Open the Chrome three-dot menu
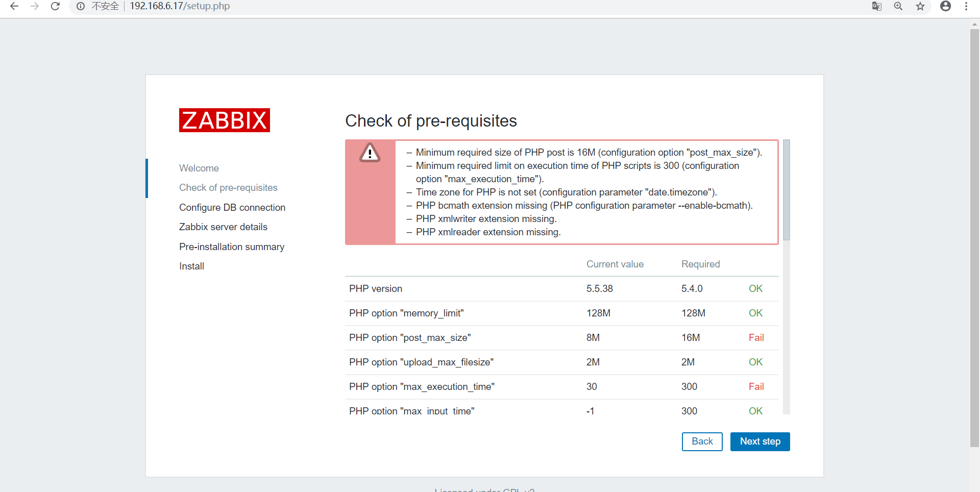Viewport: 980px width, 492px height. click(966, 6)
